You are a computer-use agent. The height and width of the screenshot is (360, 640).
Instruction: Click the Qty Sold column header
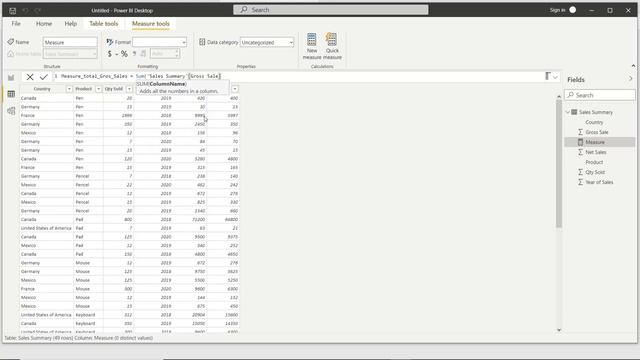tap(113, 89)
